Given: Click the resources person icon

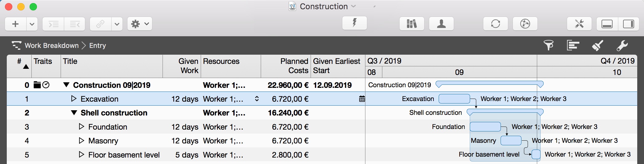Looking at the screenshot, I should (x=441, y=24).
